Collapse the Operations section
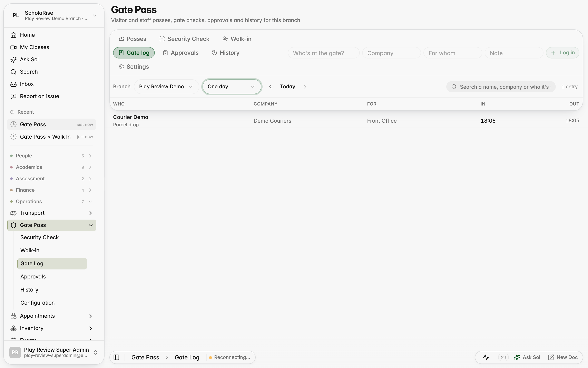 point(51,202)
